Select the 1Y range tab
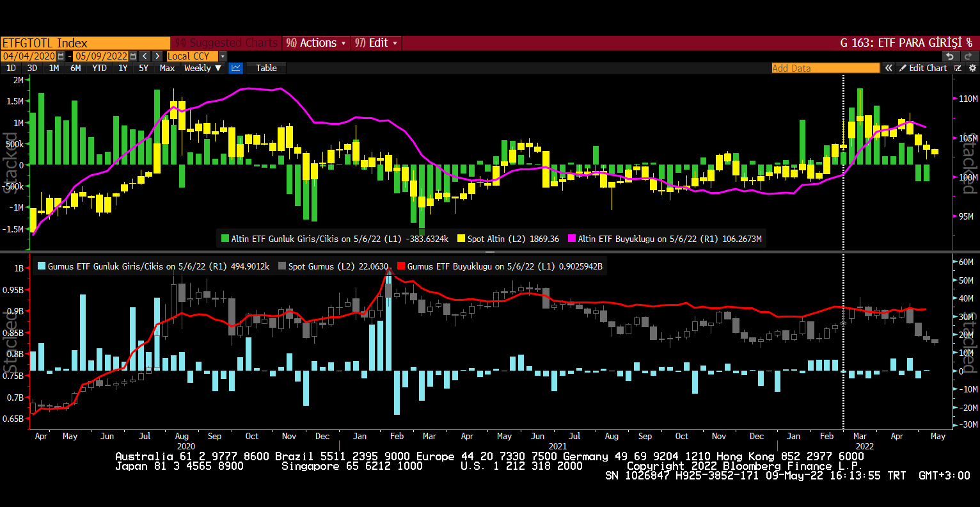980x507 pixels. point(123,68)
